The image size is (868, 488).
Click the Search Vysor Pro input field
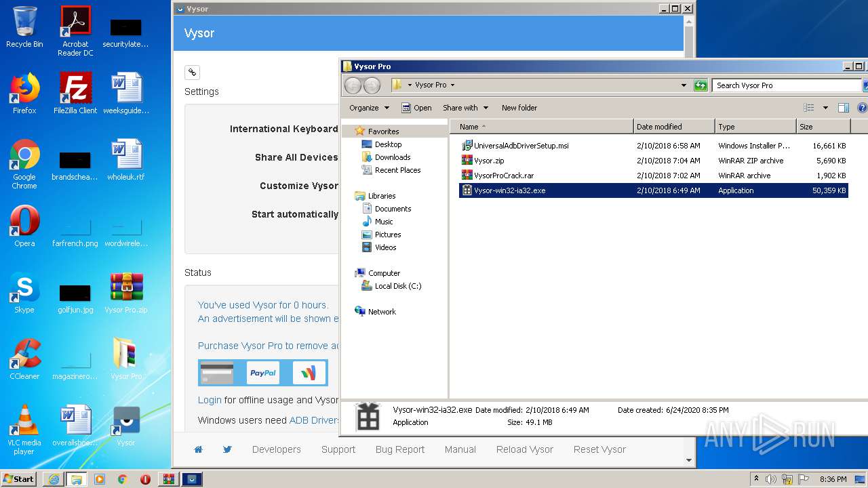click(x=785, y=85)
